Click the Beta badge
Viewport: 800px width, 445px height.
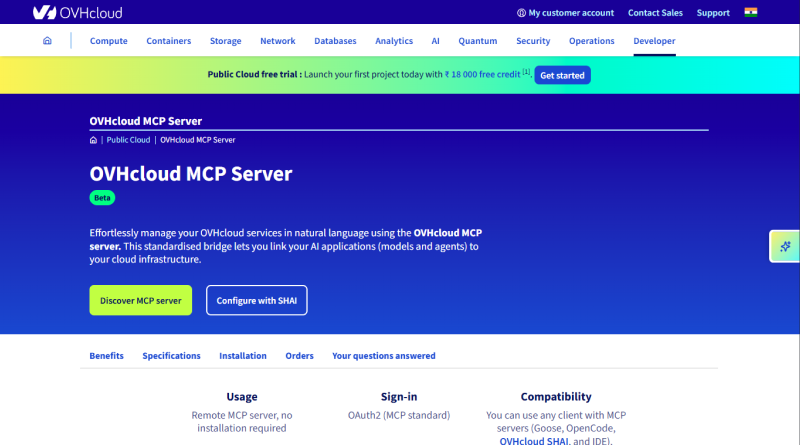point(102,197)
